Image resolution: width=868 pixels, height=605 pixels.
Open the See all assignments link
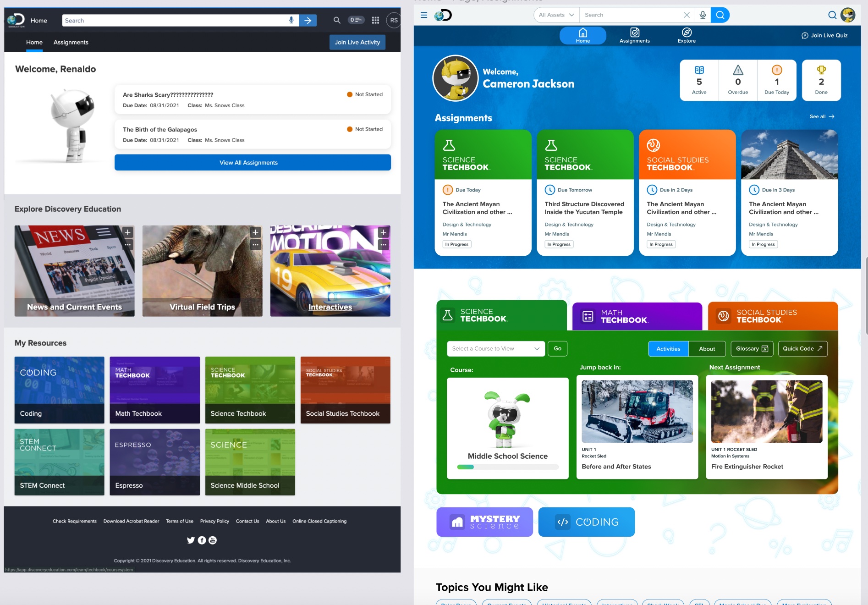821,116
